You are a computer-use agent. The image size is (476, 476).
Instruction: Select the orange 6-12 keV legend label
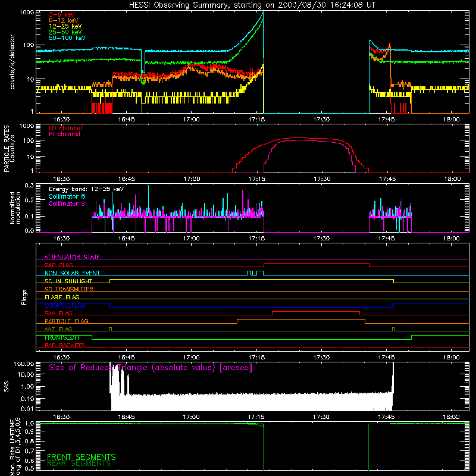(64, 20)
